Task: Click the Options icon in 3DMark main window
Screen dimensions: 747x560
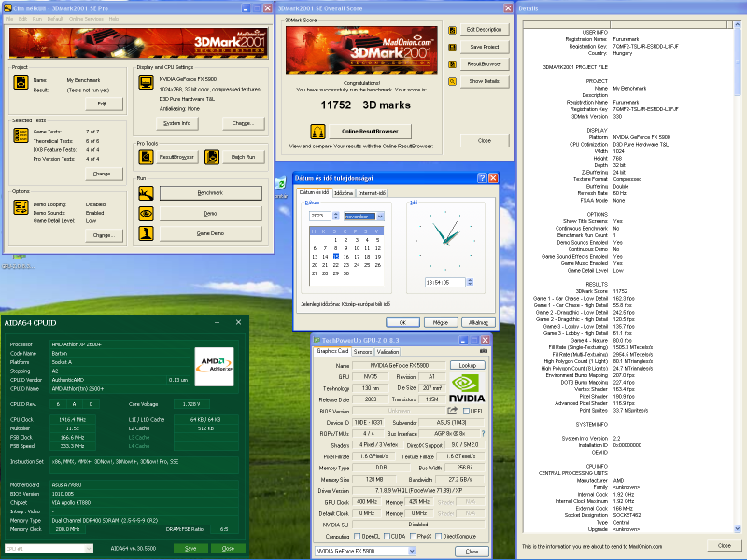Action: [21, 206]
